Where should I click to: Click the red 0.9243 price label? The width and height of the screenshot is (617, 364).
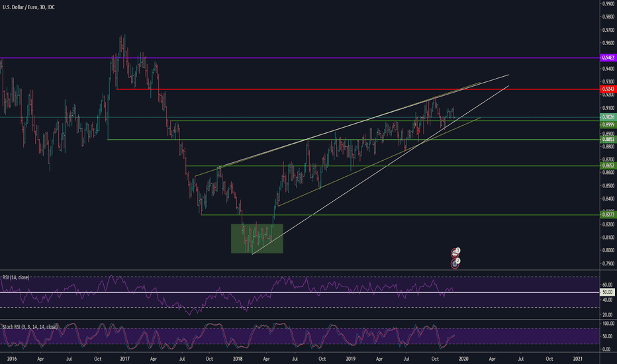tap(608, 89)
